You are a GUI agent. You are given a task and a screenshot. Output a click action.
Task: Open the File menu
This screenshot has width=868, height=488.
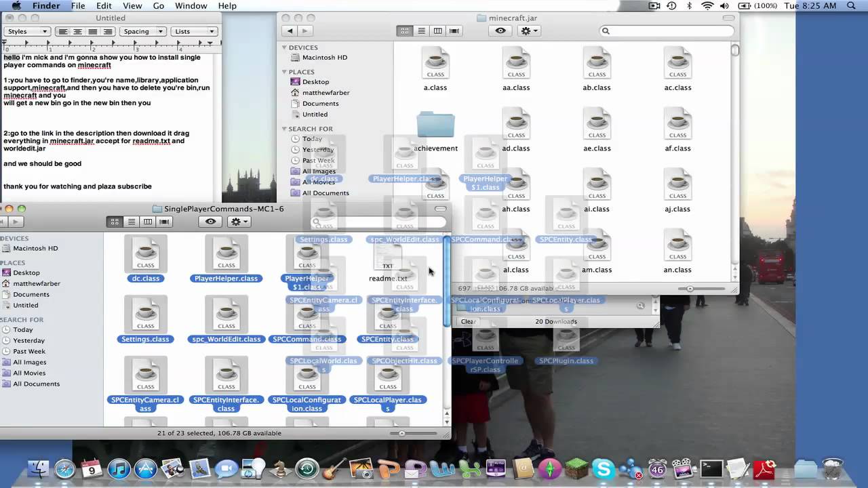pyautogui.click(x=78, y=6)
